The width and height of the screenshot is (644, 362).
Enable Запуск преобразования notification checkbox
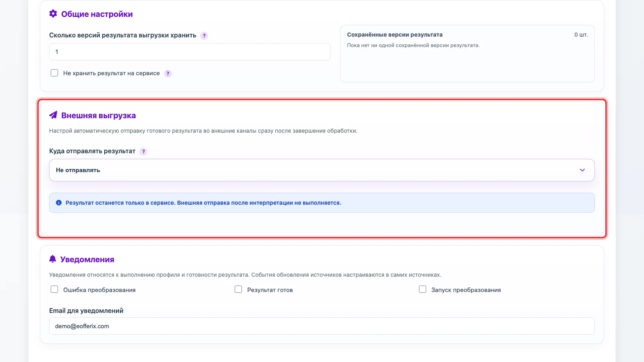pos(423,289)
